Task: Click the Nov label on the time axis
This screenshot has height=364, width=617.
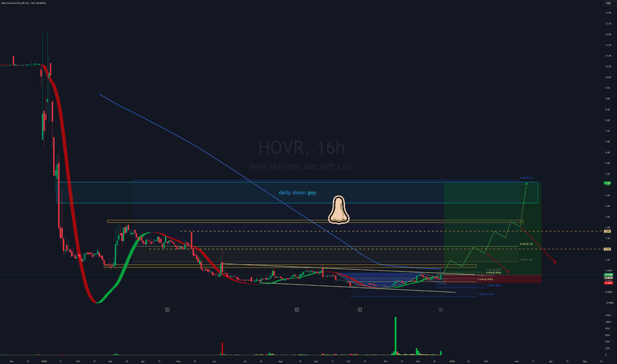Action: pyautogui.click(x=385, y=361)
